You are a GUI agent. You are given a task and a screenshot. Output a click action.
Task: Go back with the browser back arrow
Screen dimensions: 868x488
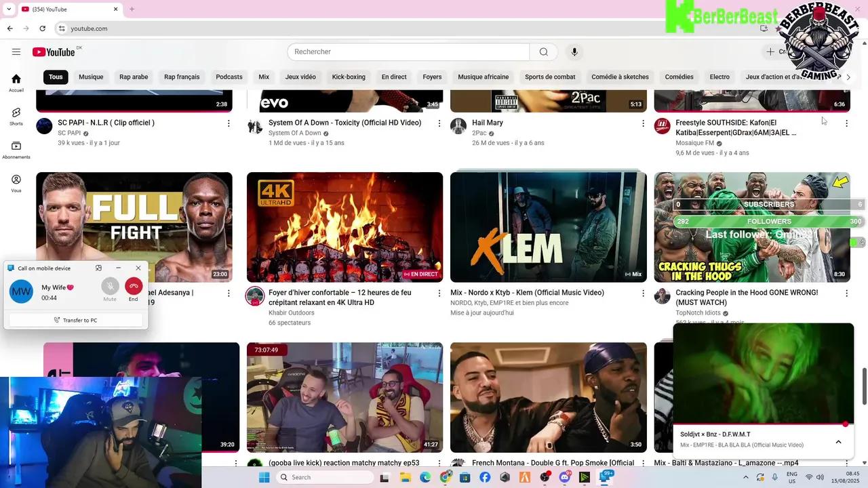[9, 28]
